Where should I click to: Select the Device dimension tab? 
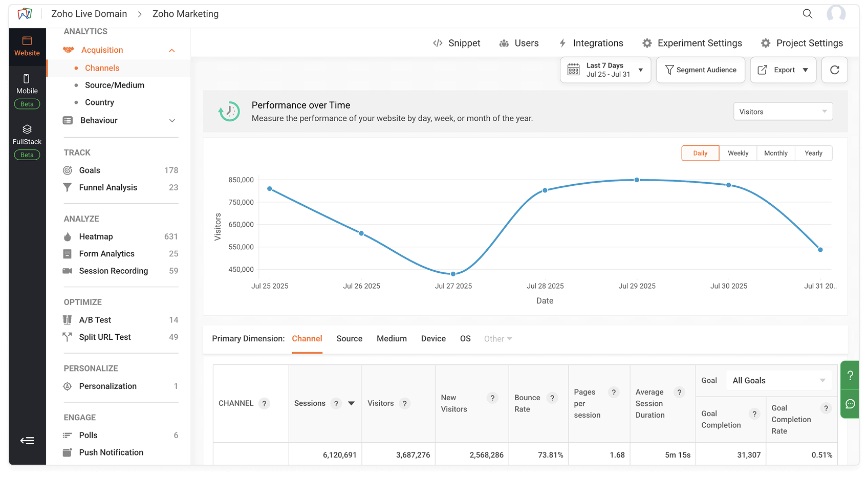[433, 339]
